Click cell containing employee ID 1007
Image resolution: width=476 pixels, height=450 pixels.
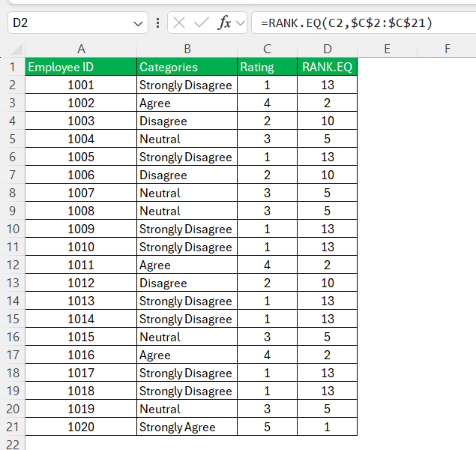[x=81, y=193]
